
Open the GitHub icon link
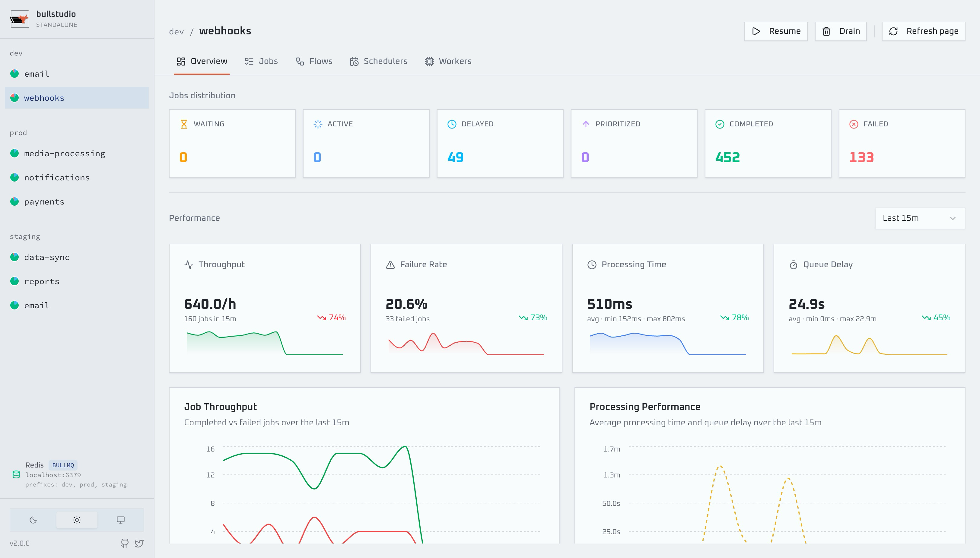[125, 543]
